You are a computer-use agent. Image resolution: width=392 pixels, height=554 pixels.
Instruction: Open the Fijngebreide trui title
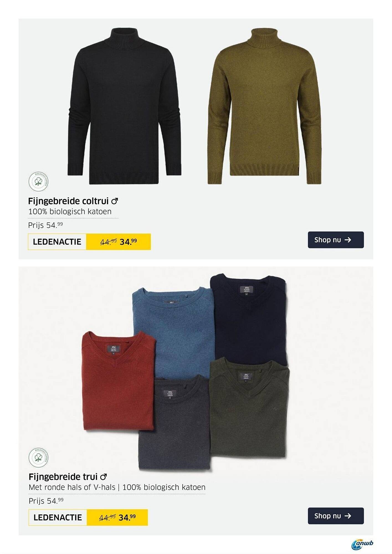[x=63, y=477]
